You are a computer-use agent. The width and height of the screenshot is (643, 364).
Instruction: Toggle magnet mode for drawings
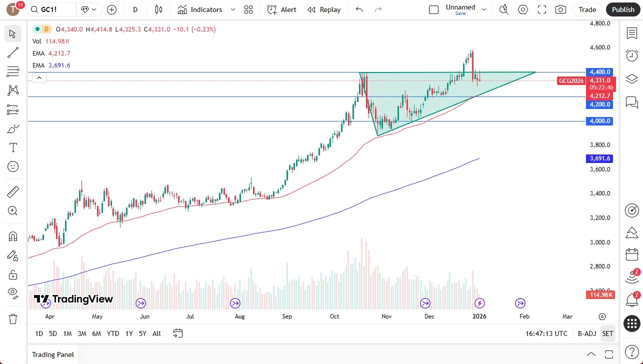pyautogui.click(x=13, y=236)
